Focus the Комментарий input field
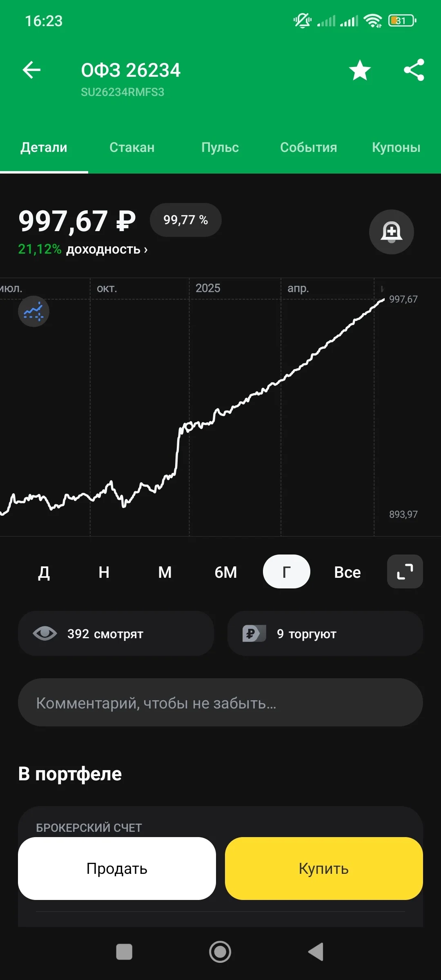This screenshot has height=980, width=441. (220, 702)
